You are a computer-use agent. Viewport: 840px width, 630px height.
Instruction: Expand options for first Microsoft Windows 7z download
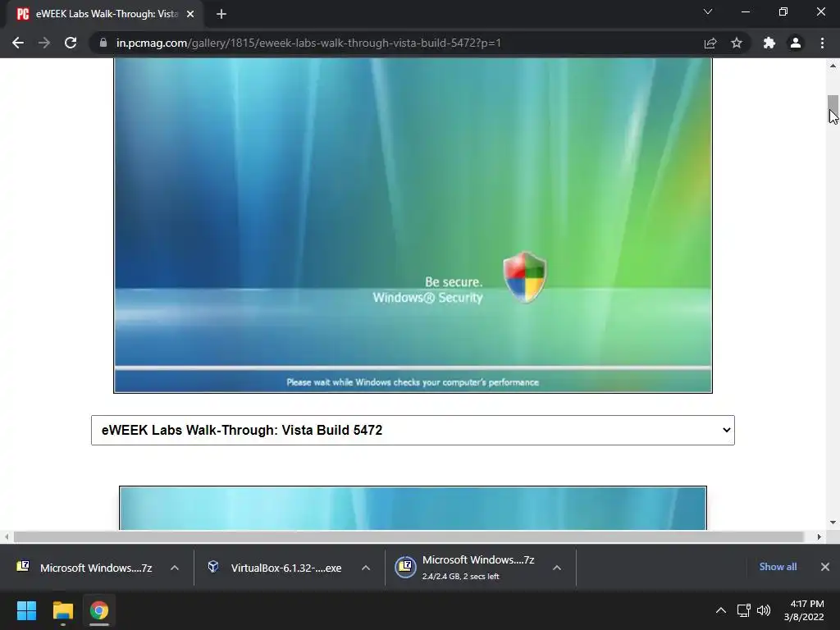click(x=175, y=568)
